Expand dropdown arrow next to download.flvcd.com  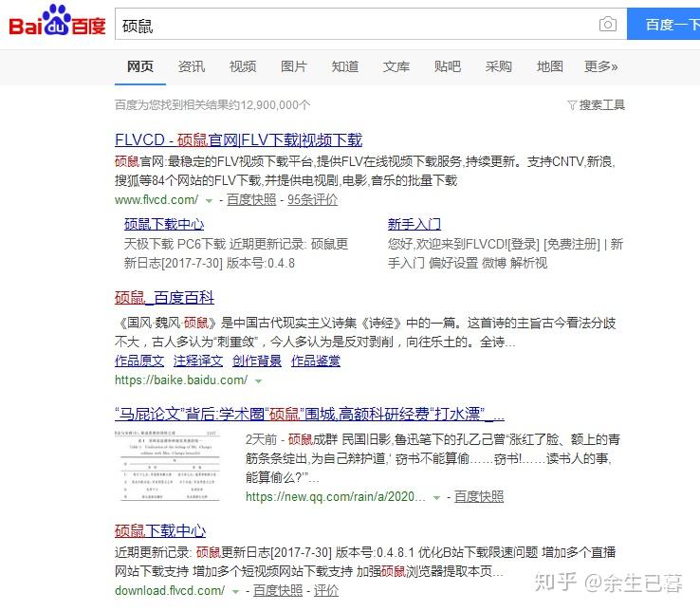coord(235,592)
